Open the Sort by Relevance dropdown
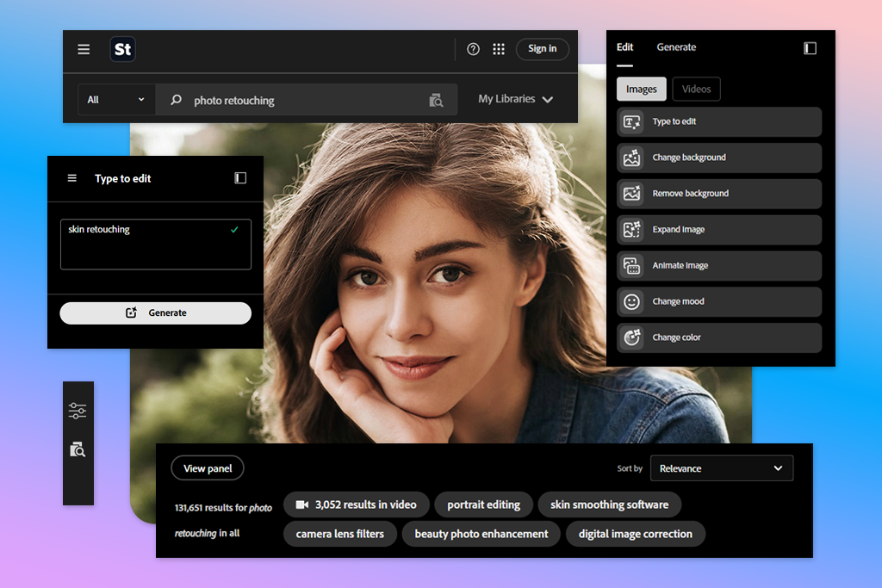 tap(722, 468)
